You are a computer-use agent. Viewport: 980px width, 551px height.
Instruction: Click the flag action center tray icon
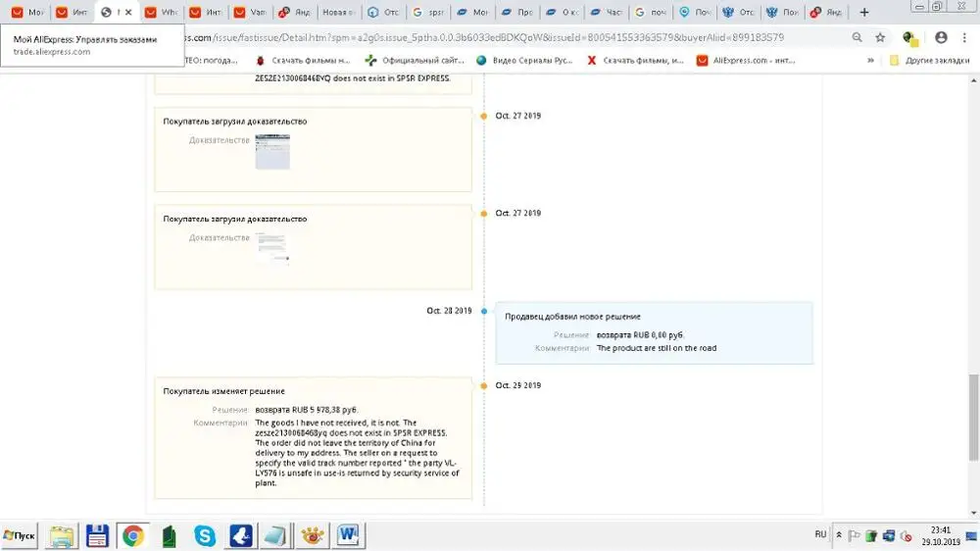[854, 536]
